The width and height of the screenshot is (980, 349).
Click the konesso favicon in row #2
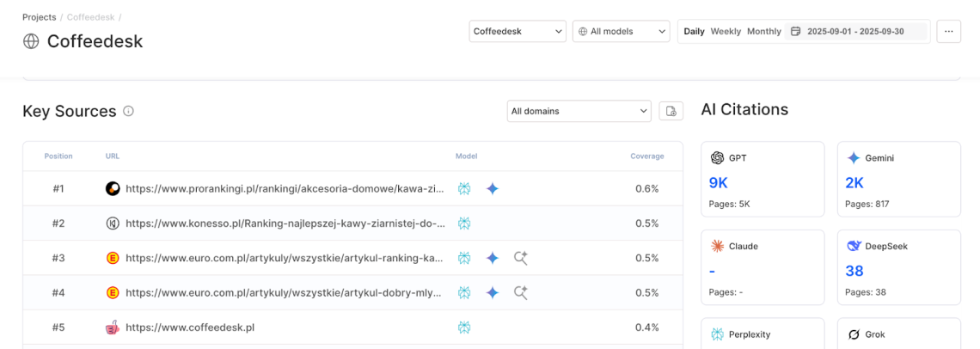113,223
